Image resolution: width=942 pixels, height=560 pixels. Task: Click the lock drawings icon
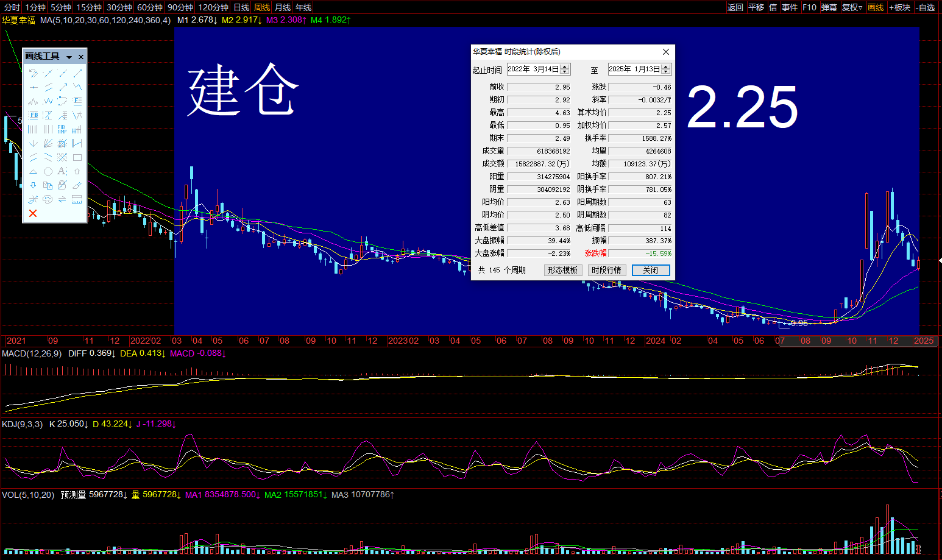tap(62, 185)
